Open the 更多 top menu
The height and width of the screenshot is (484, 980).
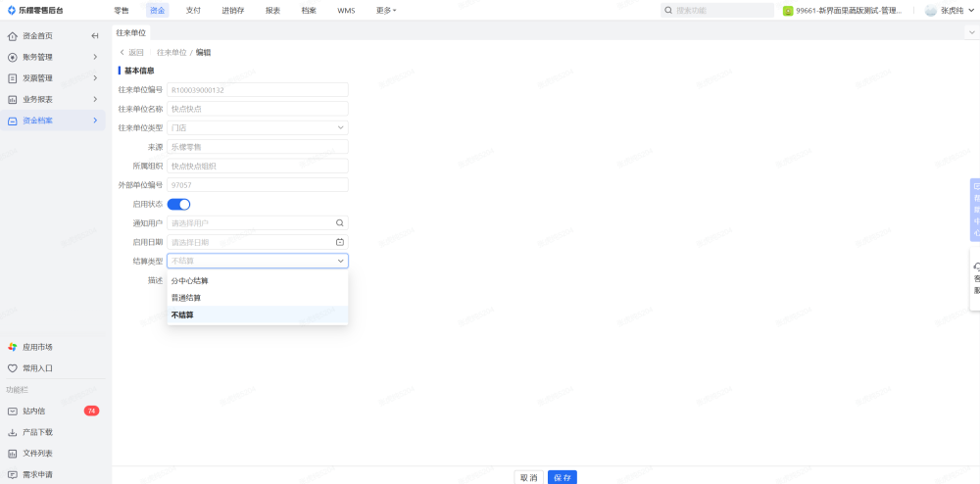[x=384, y=10]
